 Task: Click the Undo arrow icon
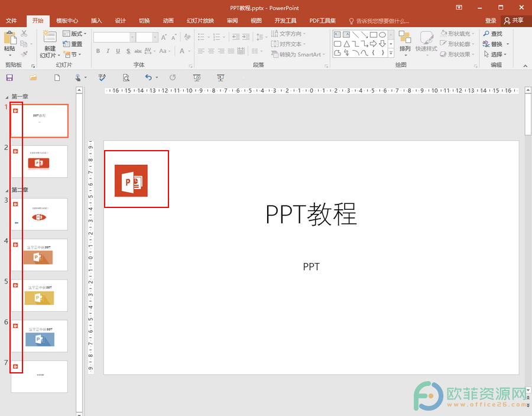click(x=148, y=77)
